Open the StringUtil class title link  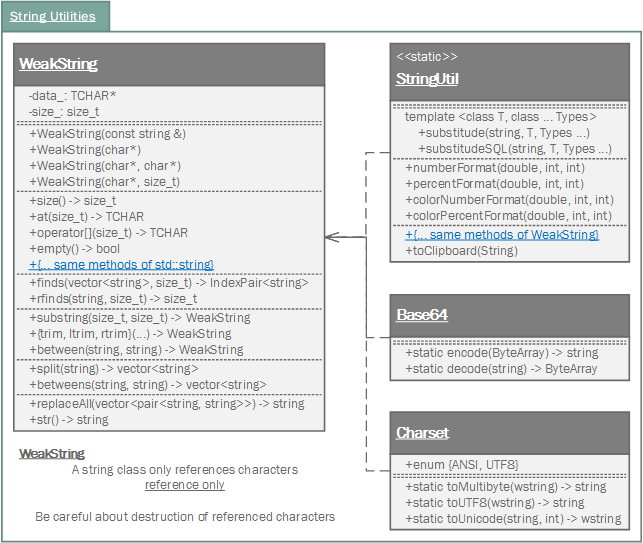[x=427, y=79]
